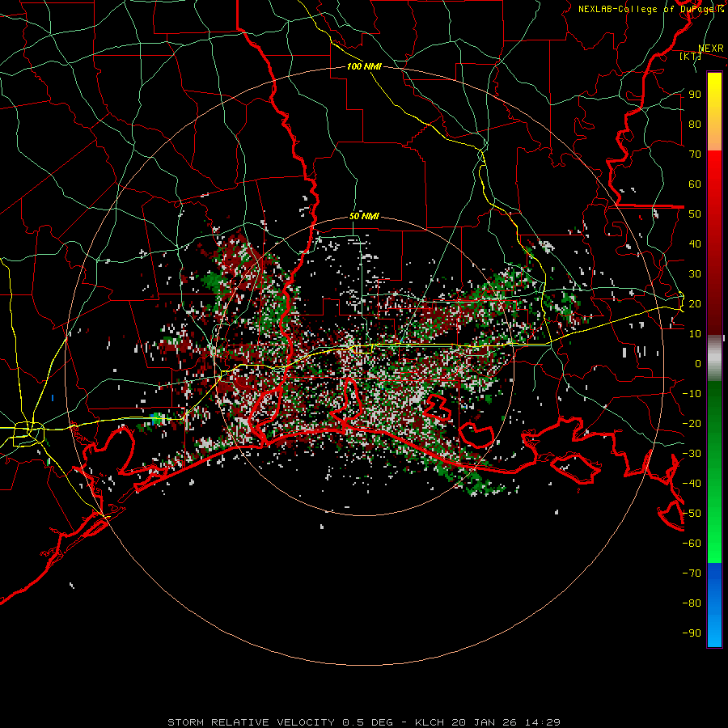Click the "KLCH" station ID in the caption
Image resolution: width=728 pixels, height=728 pixels.
click(x=429, y=722)
